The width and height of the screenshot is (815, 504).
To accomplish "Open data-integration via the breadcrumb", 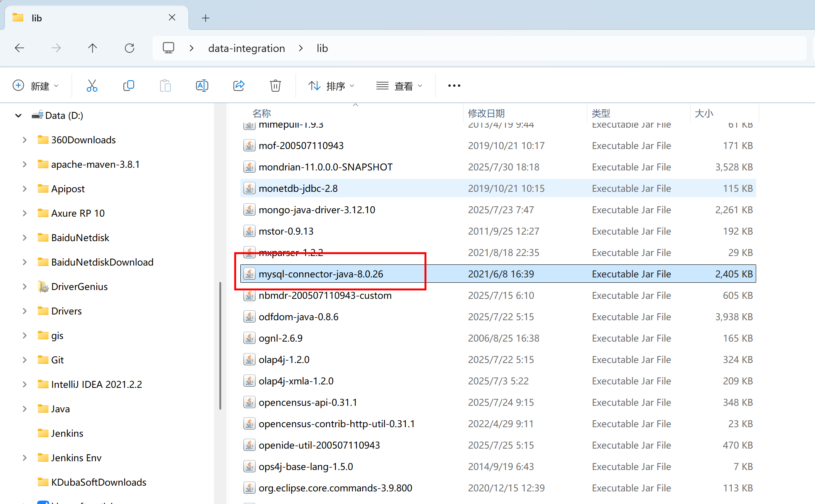I will pyautogui.click(x=246, y=48).
